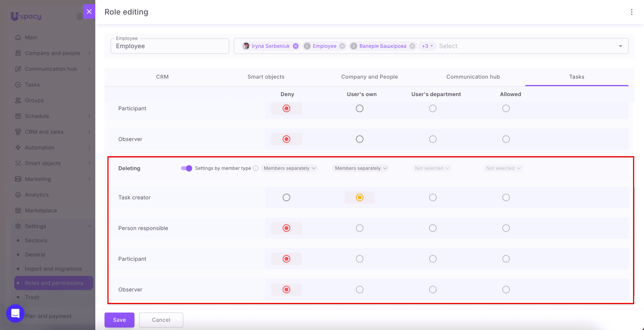Toggle Settings by member type switch
Image resolution: width=644 pixels, height=330 pixels.
click(187, 168)
